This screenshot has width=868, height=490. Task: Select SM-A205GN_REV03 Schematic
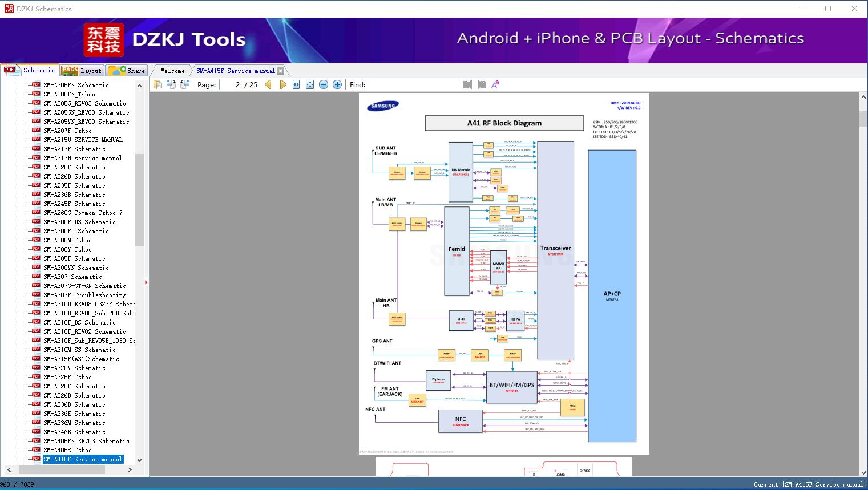pyautogui.click(x=86, y=112)
